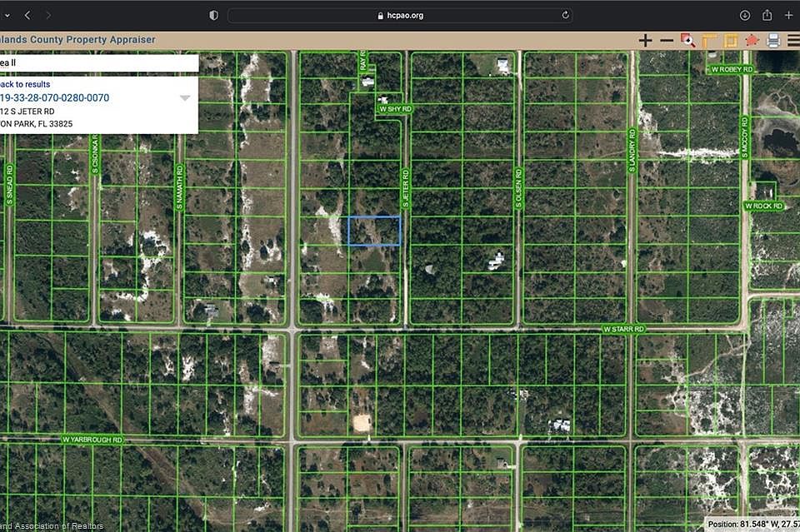Image resolution: width=800 pixels, height=532 pixels.
Task: Click the highlighted blue parcel on the map
Action: coord(373,231)
